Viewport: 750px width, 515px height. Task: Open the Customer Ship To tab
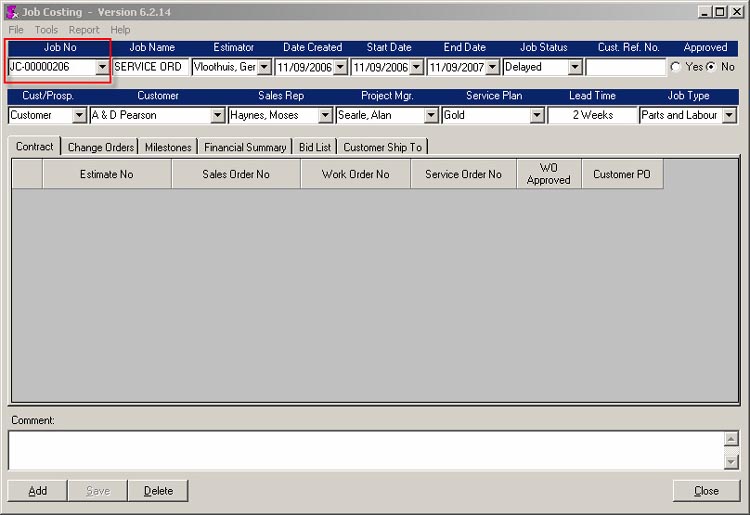tap(382, 147)
